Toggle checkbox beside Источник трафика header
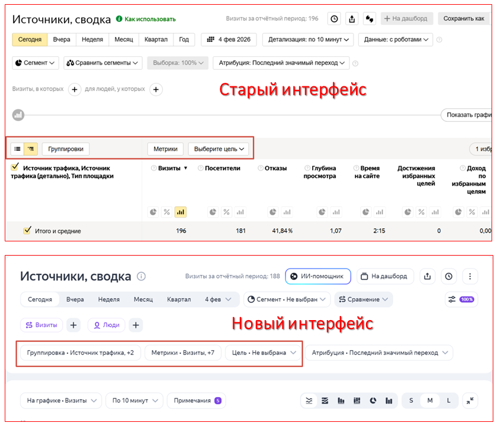 pos(15,167)
